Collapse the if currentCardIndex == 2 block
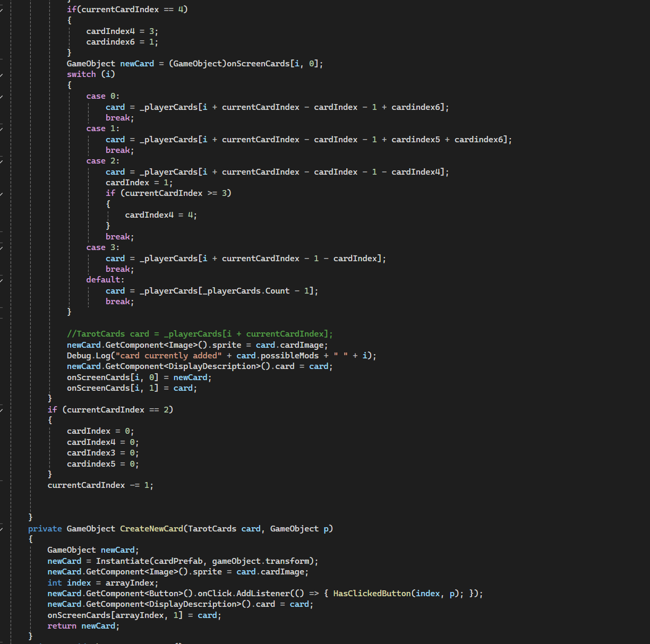This screenshot has height=644, width=650. pos(2,410)
